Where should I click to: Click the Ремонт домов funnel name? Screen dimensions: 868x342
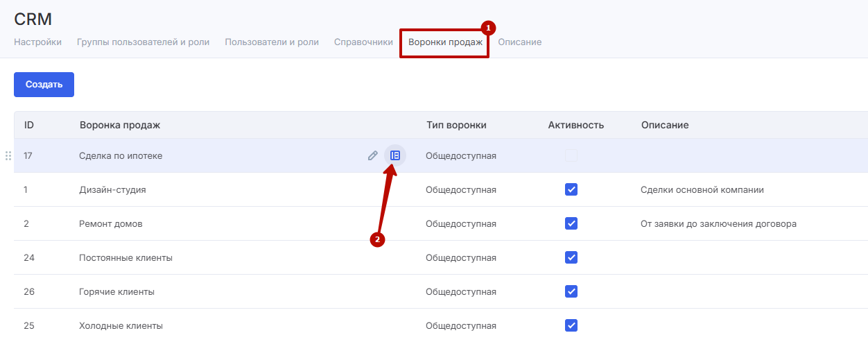111,224
